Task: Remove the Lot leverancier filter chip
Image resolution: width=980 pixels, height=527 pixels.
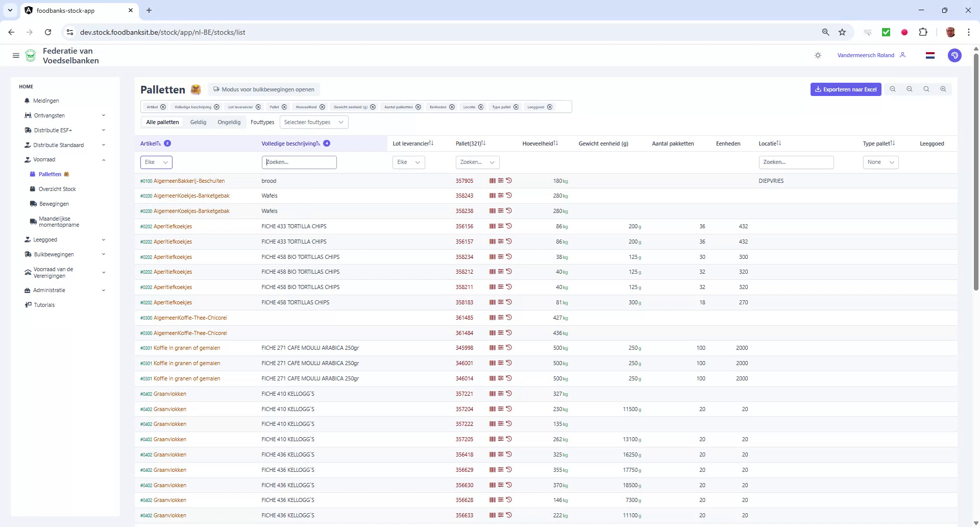Action: click(258, 107)
